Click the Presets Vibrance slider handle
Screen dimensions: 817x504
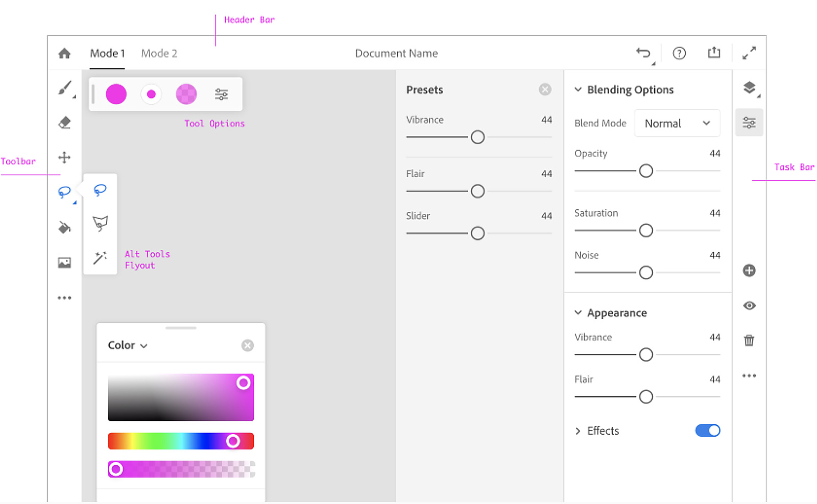(x=477, y=137)
